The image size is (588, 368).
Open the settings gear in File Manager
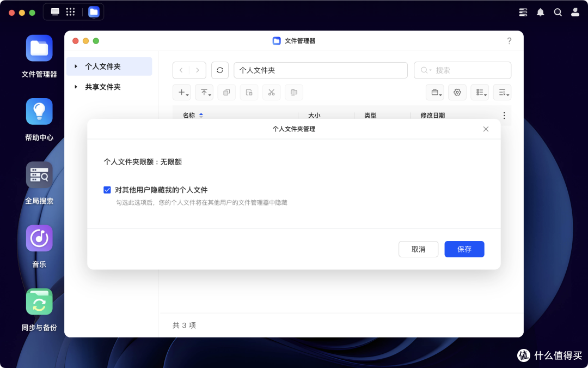point(457,92)
